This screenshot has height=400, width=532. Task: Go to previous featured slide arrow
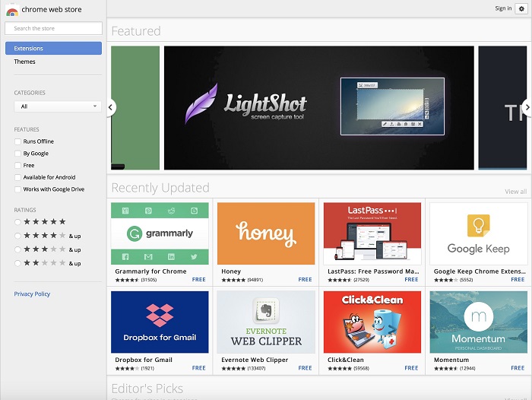pos(111,107)
